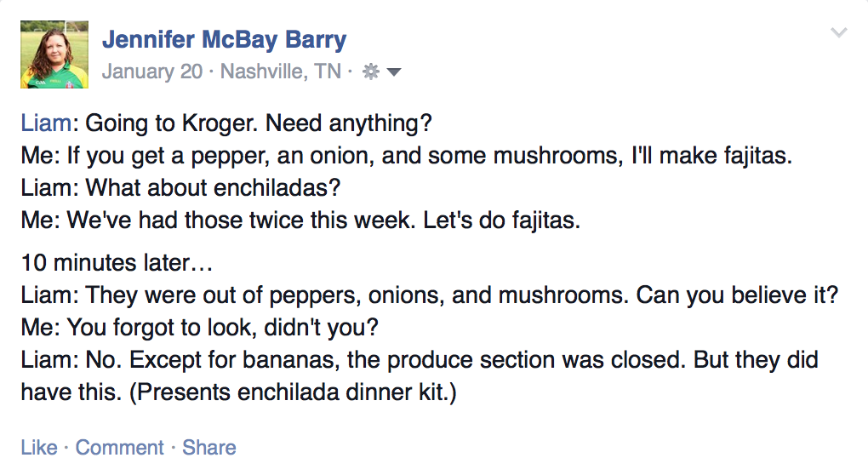Image resolution: width=868 pixels, height=475 pixels.
Task: Share this post
Action: [x=209, y=448]
